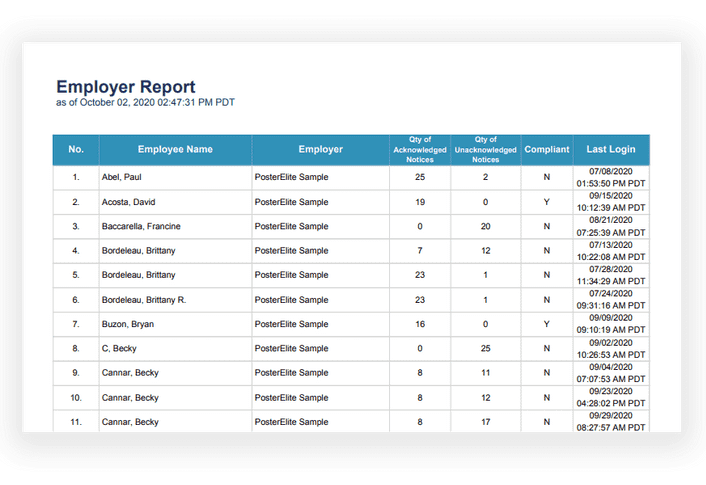The image size is (706, 485).
Task: Select 'Cannar, Becky' in row 10
Action: (x=130, y=398)
